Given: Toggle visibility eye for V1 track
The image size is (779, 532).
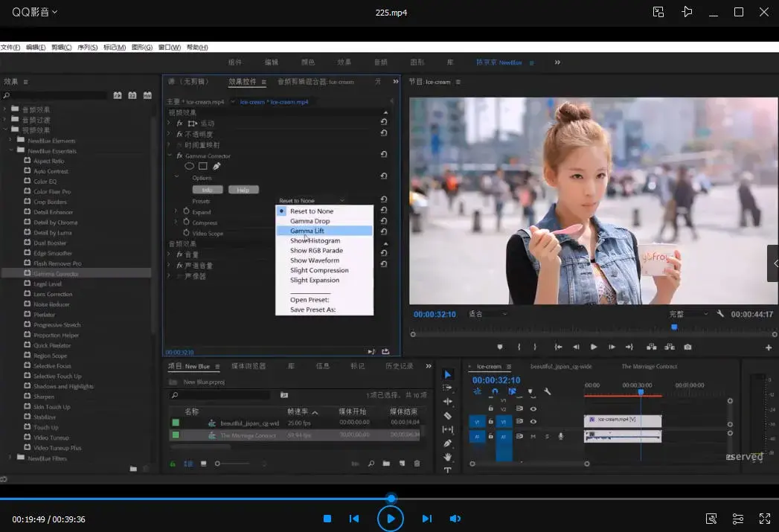Looking at the screenshot, I should click(533, 422).
